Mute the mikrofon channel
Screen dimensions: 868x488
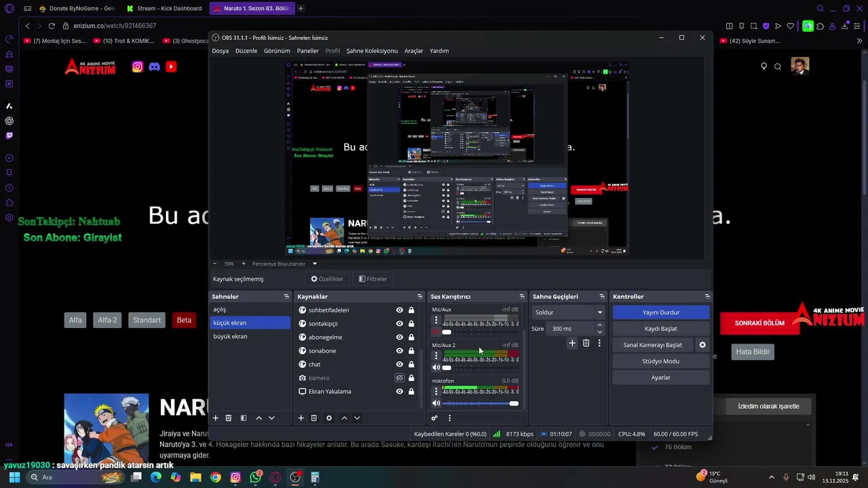click(x=436, y=403)
